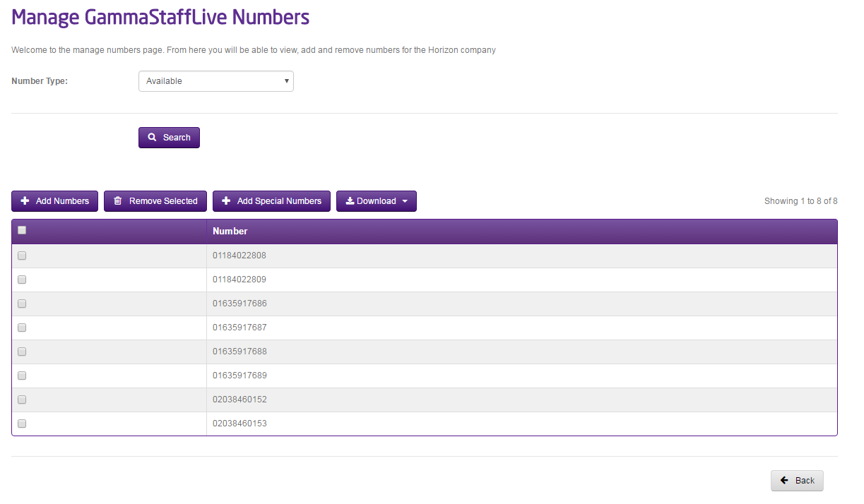Viewport: 864px width, 504px height.
Task: Check the box for 01184022808
Action: [x=22, y=256]
